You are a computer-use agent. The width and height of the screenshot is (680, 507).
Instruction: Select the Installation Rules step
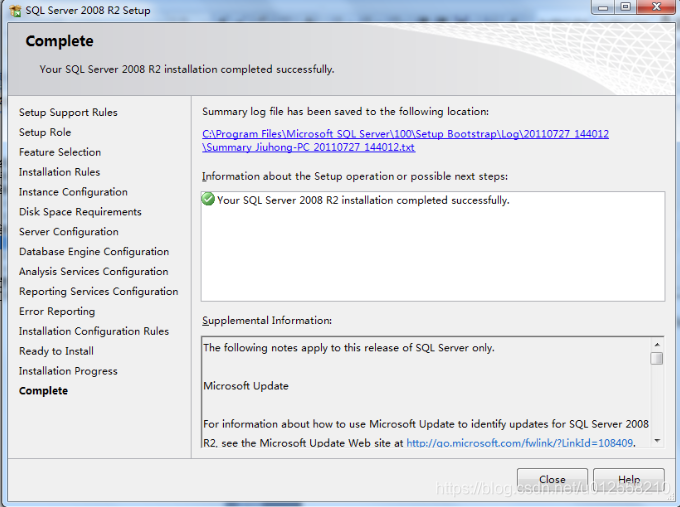59,172
